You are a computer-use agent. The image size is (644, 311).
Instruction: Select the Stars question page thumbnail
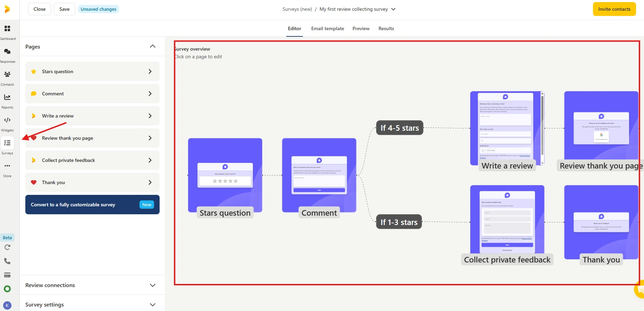(225, 175)
